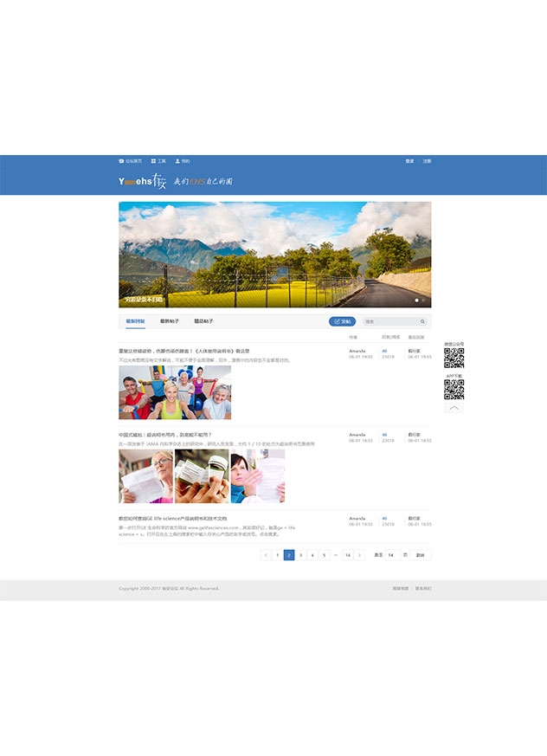This screenshot has width=547, height=756.
Task: Open the forum home icon in top bar
Action: (x=121, y=161)
